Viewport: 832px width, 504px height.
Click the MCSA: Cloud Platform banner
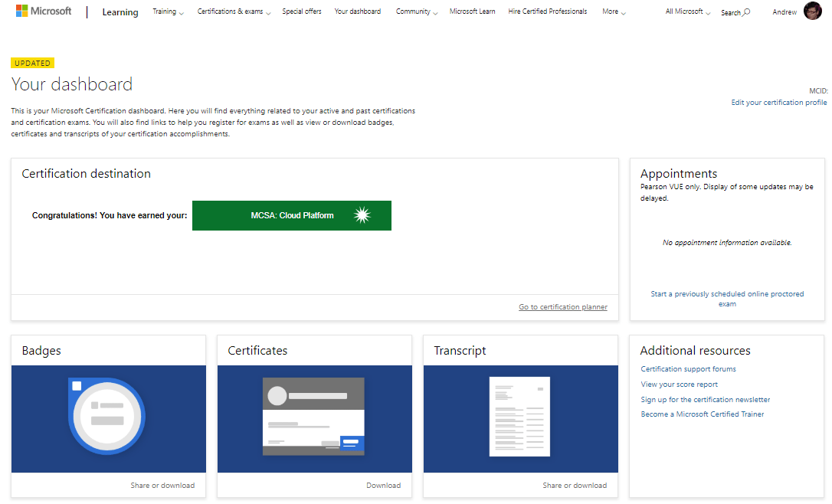[292, 215]
